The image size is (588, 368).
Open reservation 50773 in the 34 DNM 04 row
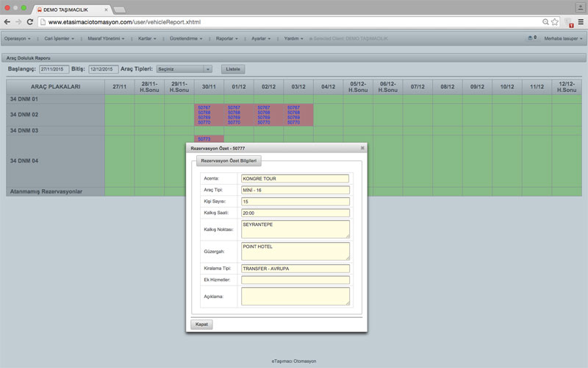click(204, 139)
